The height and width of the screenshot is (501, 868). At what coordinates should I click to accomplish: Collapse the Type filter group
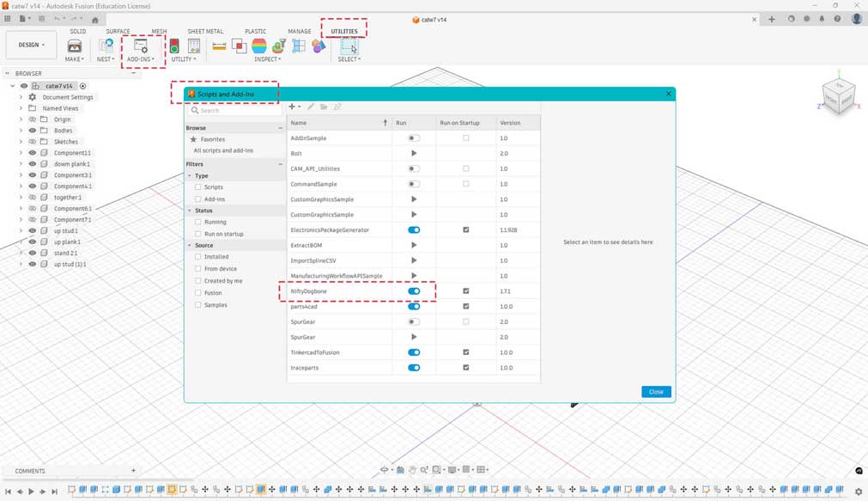coord(190,175)
